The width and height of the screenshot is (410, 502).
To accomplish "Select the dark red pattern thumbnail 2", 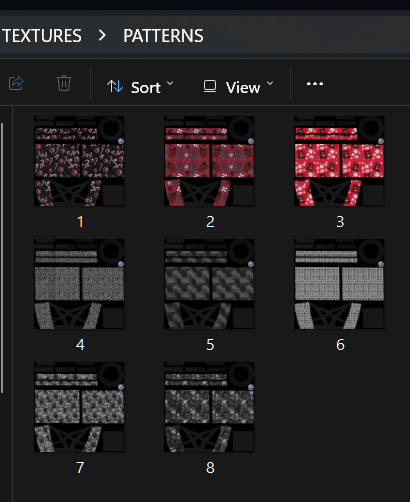I will (x=209, y=161).
